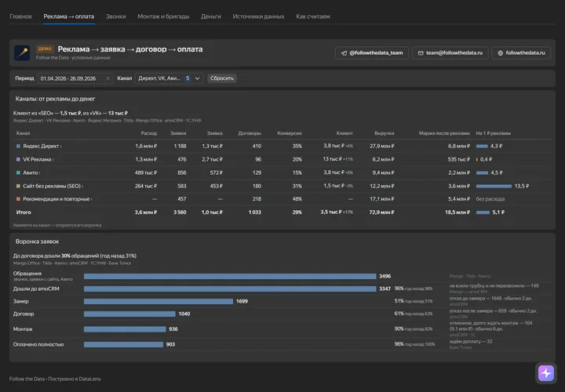Click the team@followthedata.ru email link
This screenshot has width=565, height=392.
[x=450, y=53]
